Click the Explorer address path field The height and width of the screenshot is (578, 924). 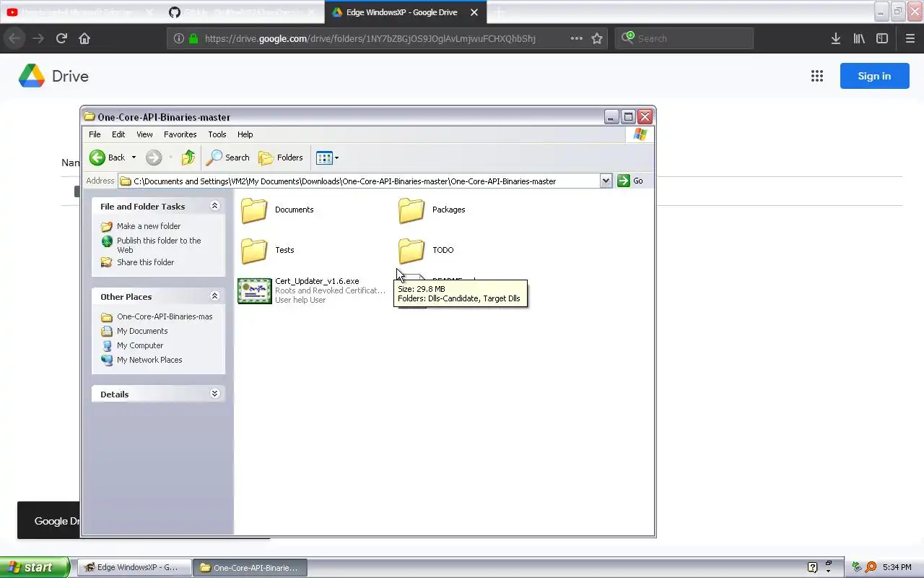359,181
